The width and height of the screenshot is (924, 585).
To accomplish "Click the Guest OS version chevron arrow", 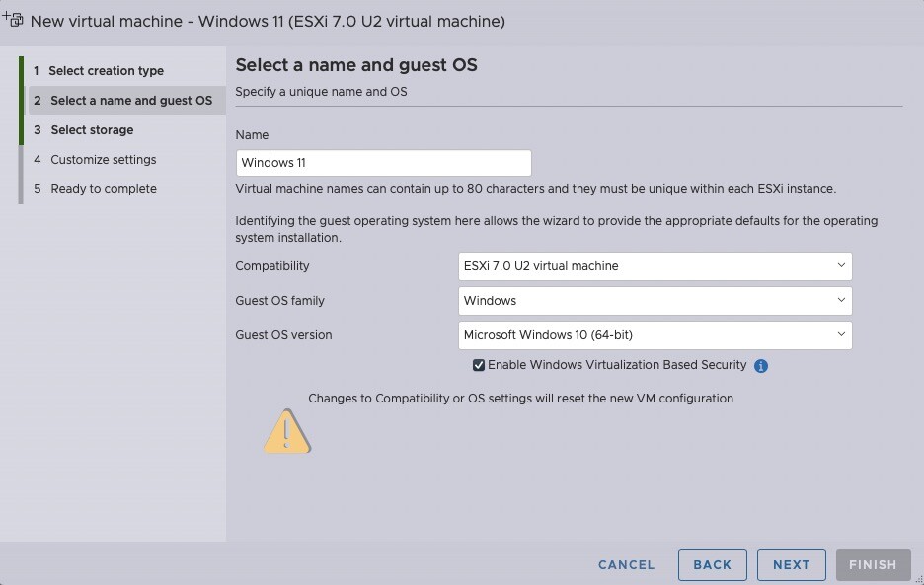I will pos(841,334).
